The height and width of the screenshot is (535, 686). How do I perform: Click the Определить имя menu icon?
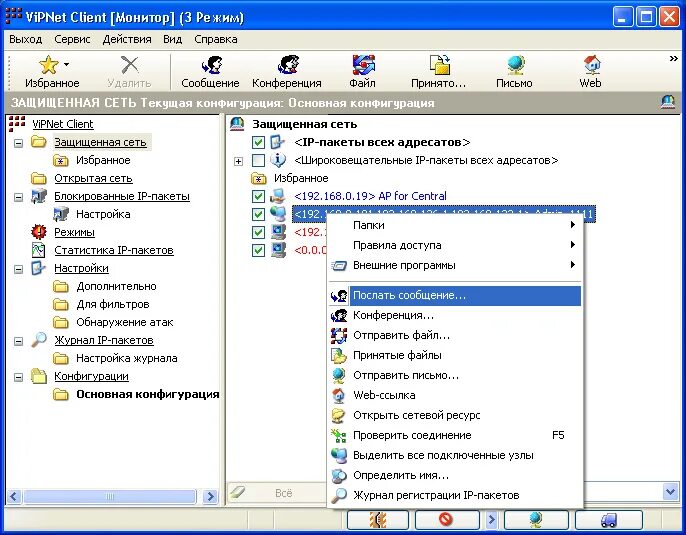(339, 475)
